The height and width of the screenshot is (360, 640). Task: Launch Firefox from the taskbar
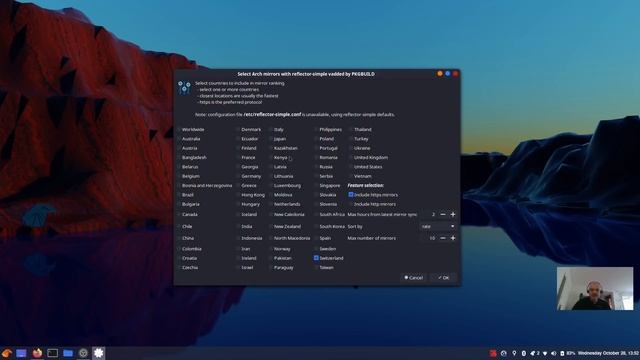[x=37, y=353]
